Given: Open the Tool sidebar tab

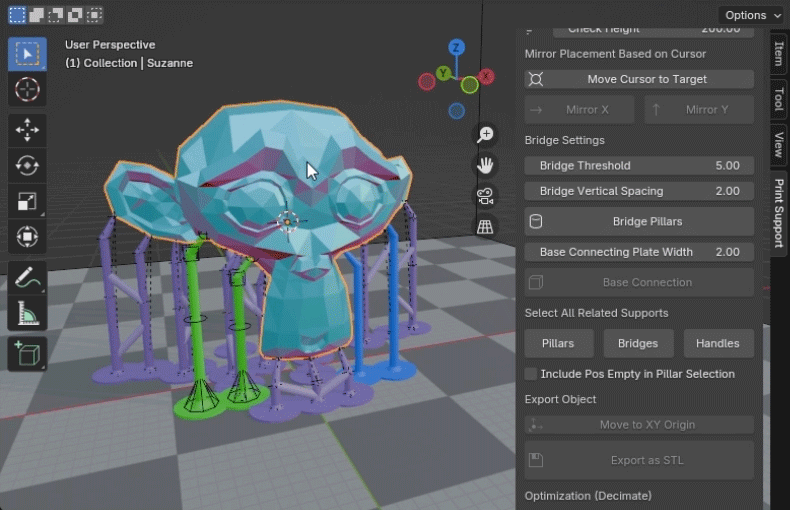Looking at the screenshot, I should click(x=779, y=99).
